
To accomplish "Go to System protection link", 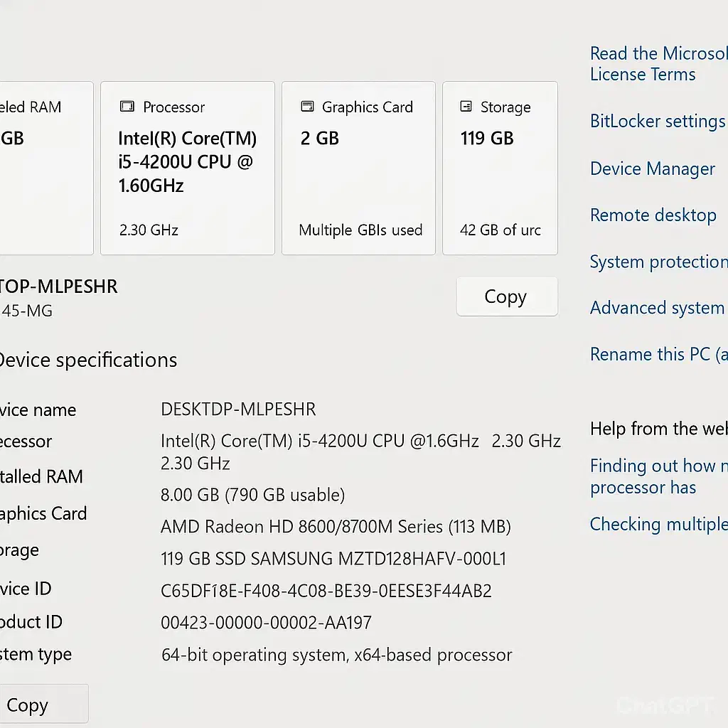I will pos(658,262).
